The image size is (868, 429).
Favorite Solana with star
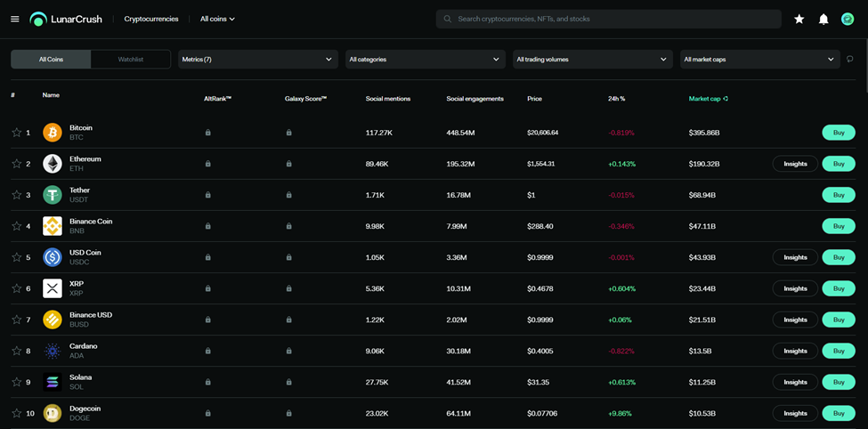click(17, 382)
